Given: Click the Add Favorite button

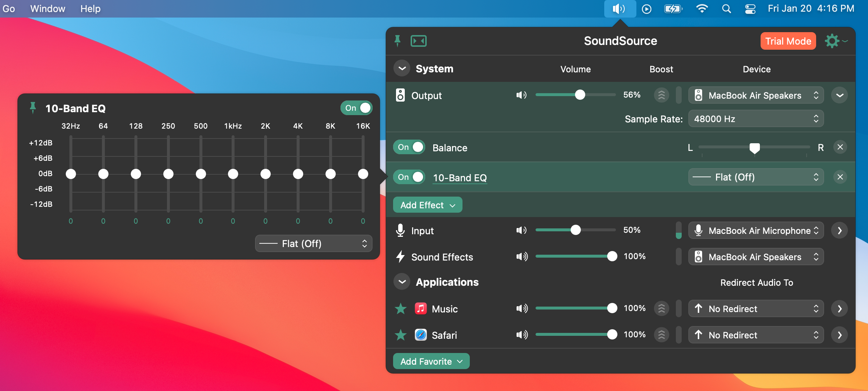Looking at the screenshot, I should pos(431,361).
